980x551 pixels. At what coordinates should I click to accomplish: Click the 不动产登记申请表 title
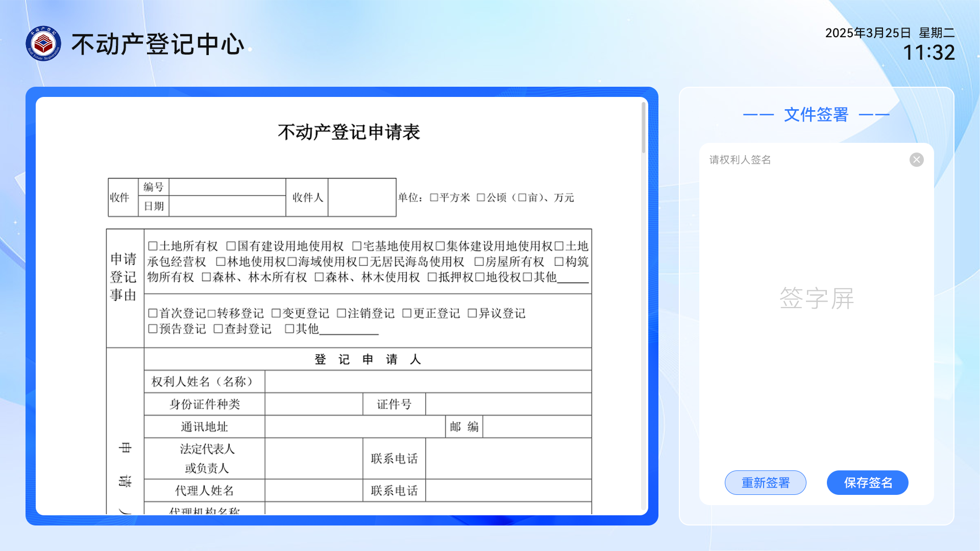coord(349,132)
